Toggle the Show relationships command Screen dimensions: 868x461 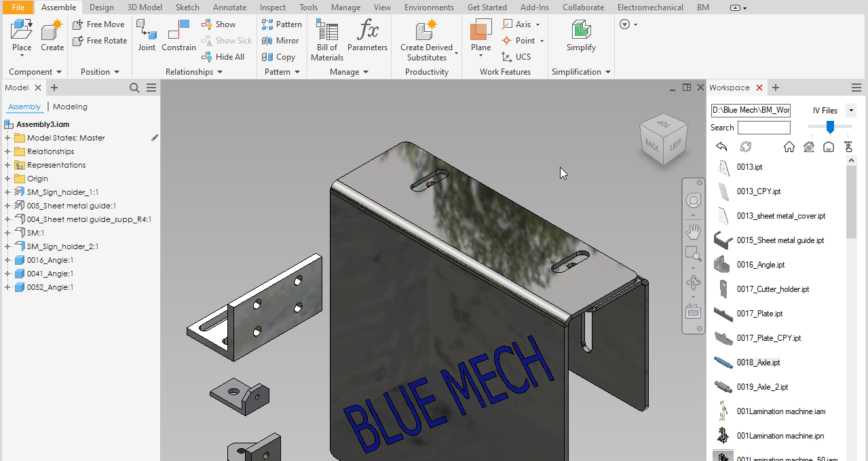[219, 24]
